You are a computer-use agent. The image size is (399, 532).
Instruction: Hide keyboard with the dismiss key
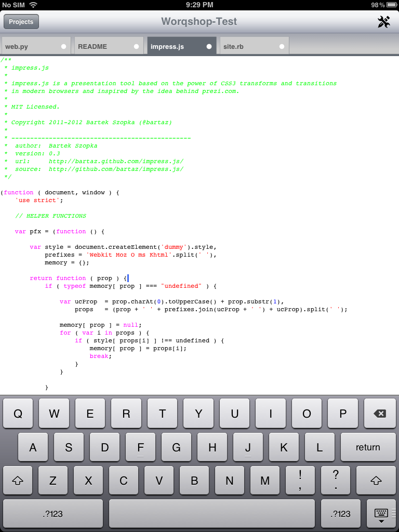pyautogui.click(x=381, y=514)
